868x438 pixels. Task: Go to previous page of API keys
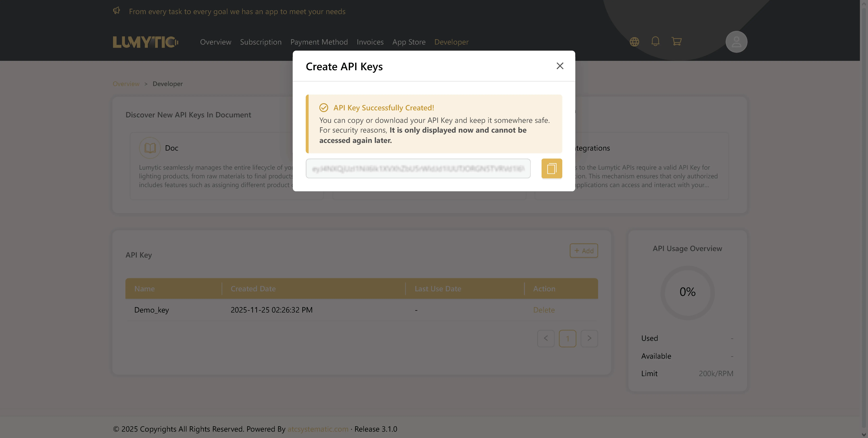coord(546,338)
